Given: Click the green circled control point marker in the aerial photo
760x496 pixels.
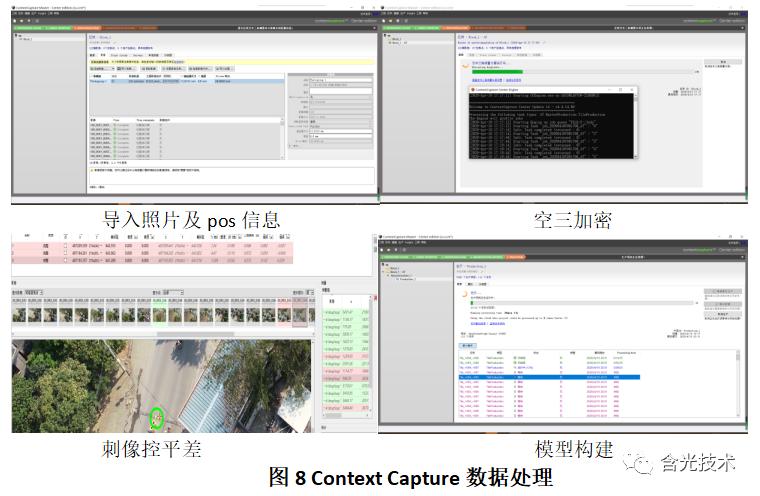Looking at the screenshot, I should [157, 418].
